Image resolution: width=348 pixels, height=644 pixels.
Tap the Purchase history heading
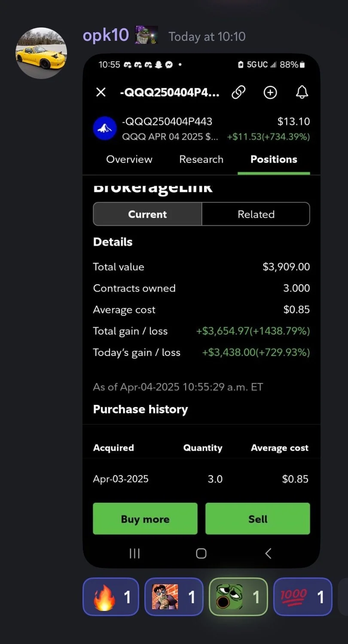[x=140, y=409]
